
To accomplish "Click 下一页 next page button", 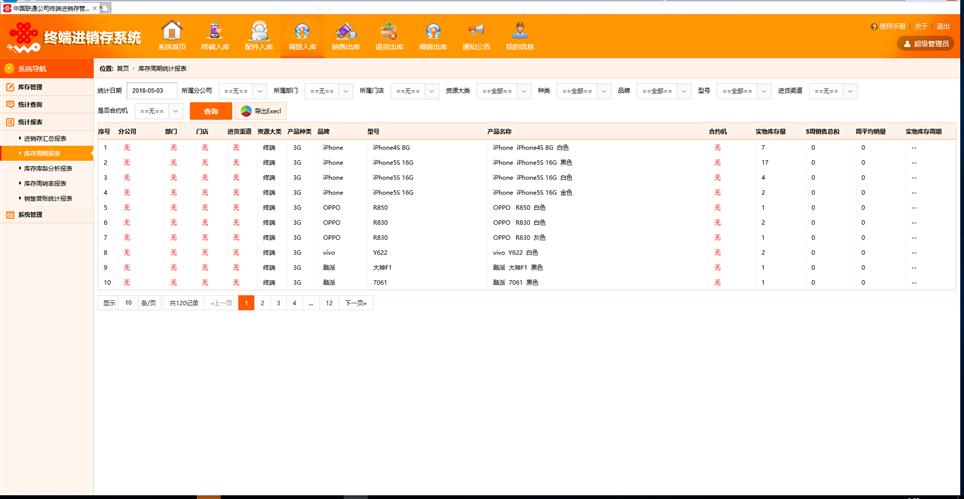I will pyautogui.click(x=356, y=303).
